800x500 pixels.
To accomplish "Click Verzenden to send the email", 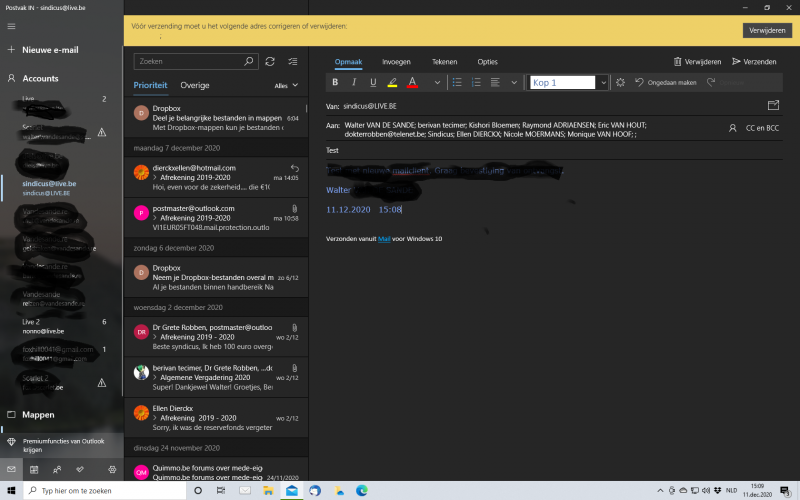I will click(754, 61).
